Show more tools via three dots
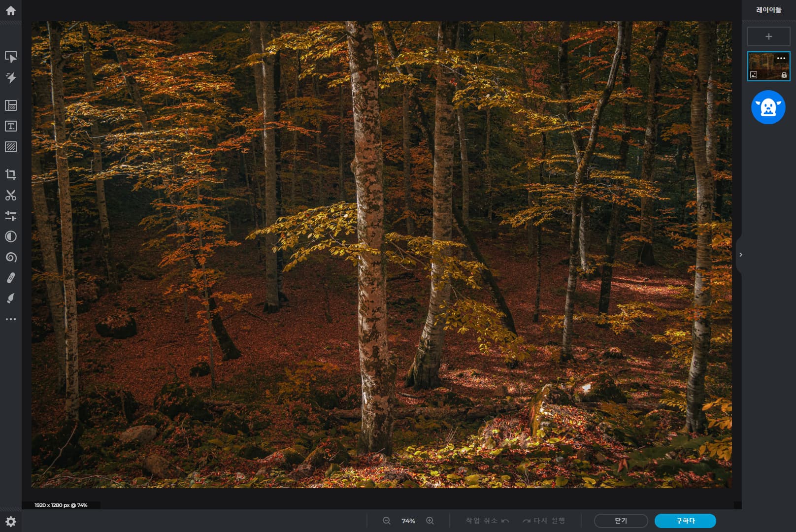 11,319
